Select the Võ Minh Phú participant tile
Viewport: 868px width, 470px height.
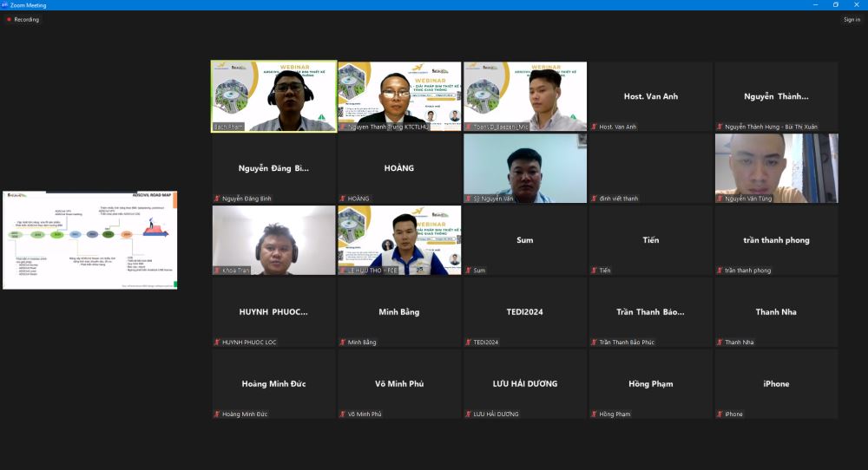click(x=399, y=383)
